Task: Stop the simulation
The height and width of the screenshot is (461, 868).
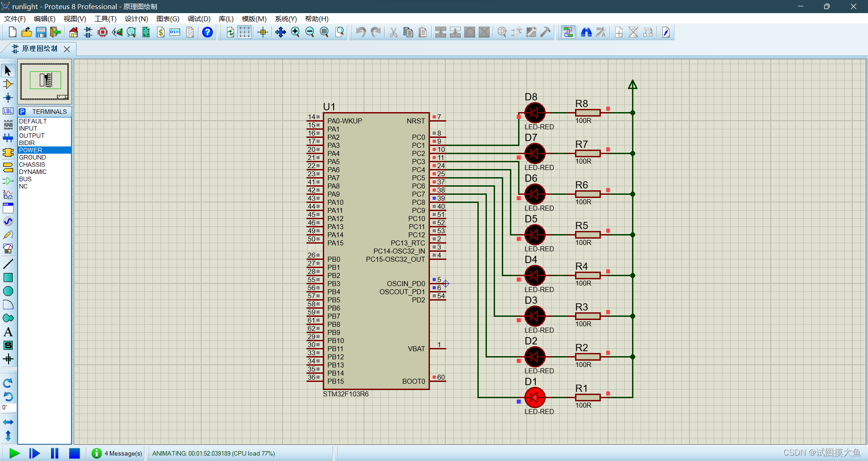Action: [74, 453]
